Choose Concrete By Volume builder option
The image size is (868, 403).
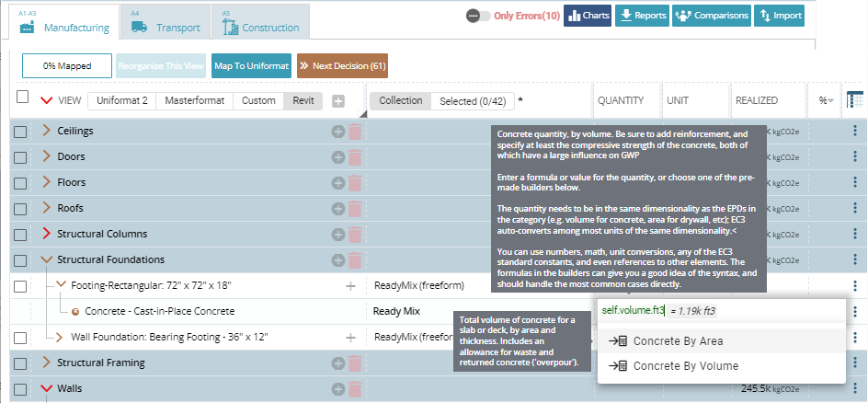pyautogui.click(x=685, y=366)
